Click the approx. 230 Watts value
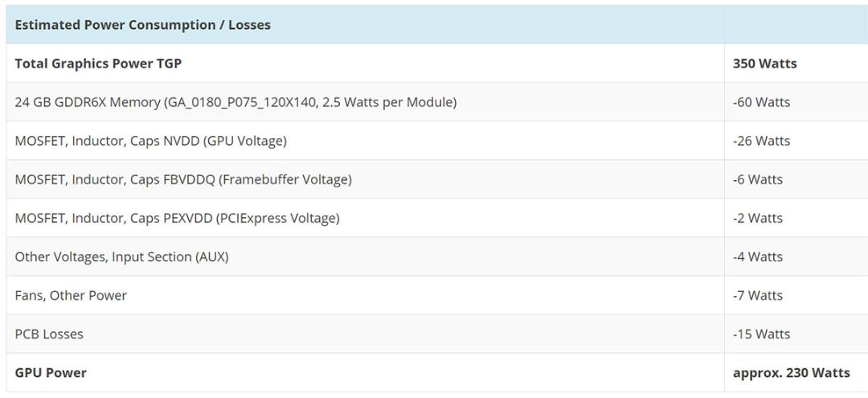Image resolution: width=868 pixels, height=398 pixels. tap(792, 373)
